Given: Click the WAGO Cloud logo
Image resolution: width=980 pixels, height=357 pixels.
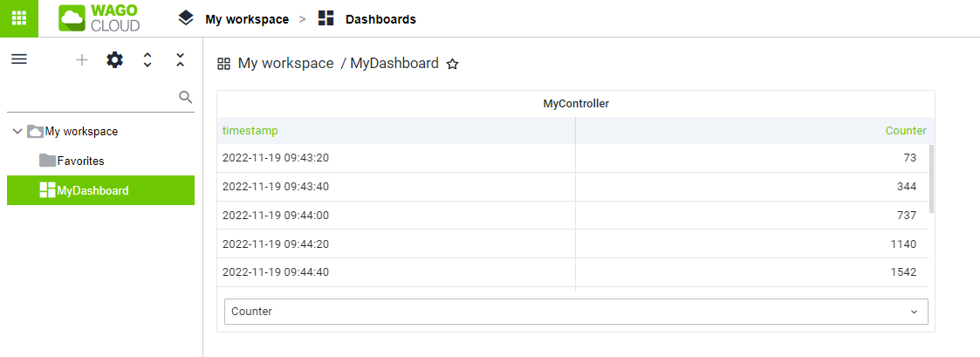Looking at the screenshot, I should pyautogui.click(x=99, y=18).
